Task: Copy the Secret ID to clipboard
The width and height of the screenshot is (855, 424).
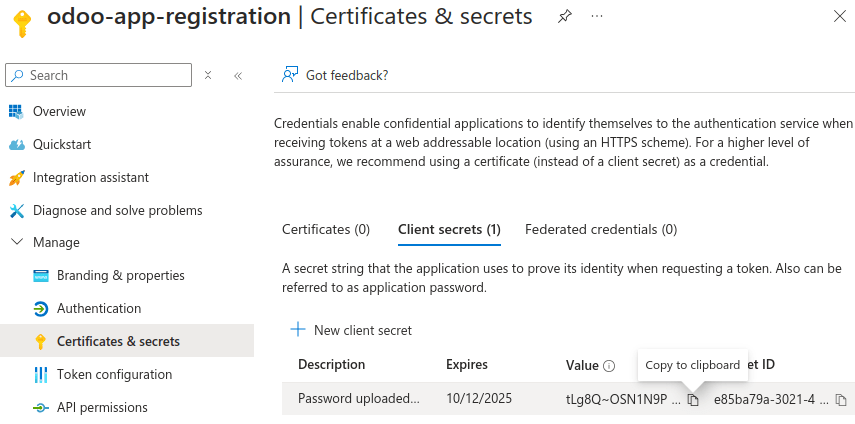Action: coord(841,400)
